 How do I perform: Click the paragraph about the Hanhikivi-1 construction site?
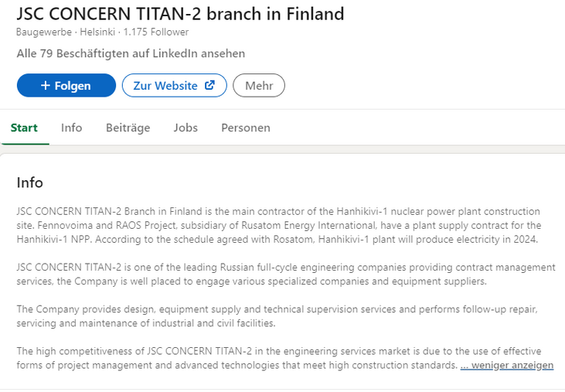[x=278, y=225]
